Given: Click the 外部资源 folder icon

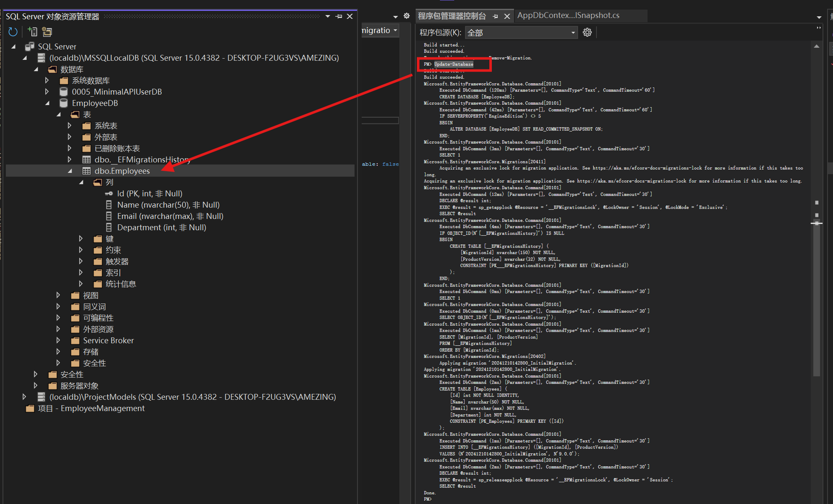Looking at the screenshot, I should 75,329.
